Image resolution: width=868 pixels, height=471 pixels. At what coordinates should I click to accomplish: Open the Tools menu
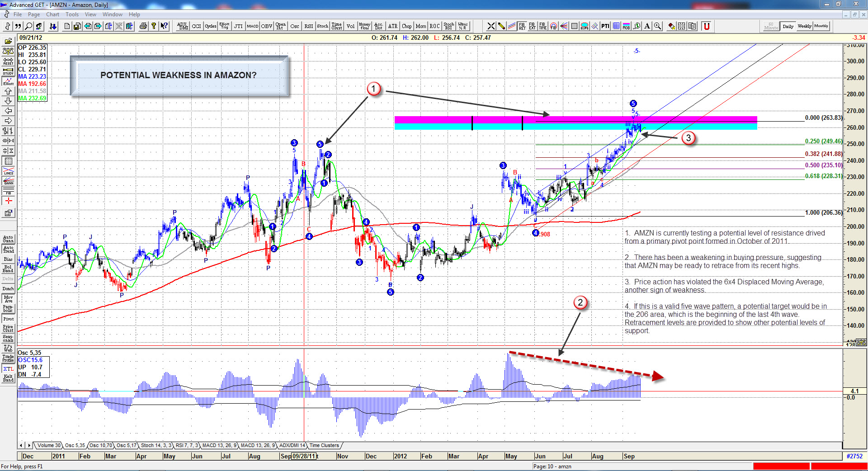[72, 14]
